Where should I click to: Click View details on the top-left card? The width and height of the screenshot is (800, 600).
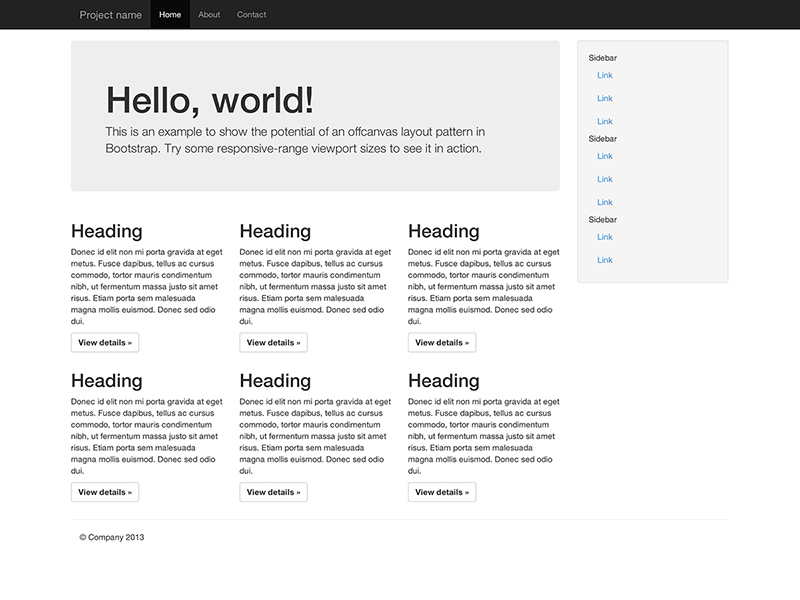point(103,341)
